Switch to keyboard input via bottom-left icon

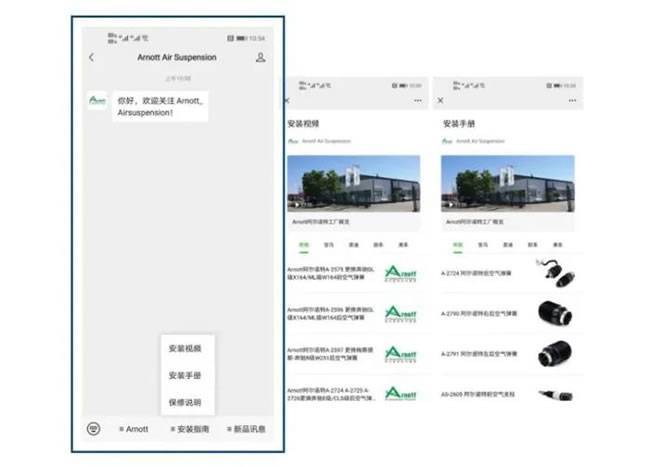coord(93,428)
